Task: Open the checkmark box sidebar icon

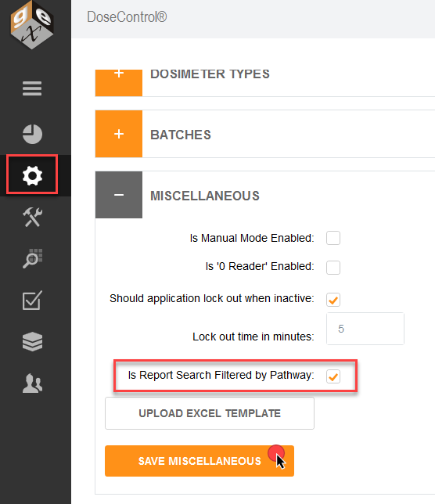Action: click(32, 301)
